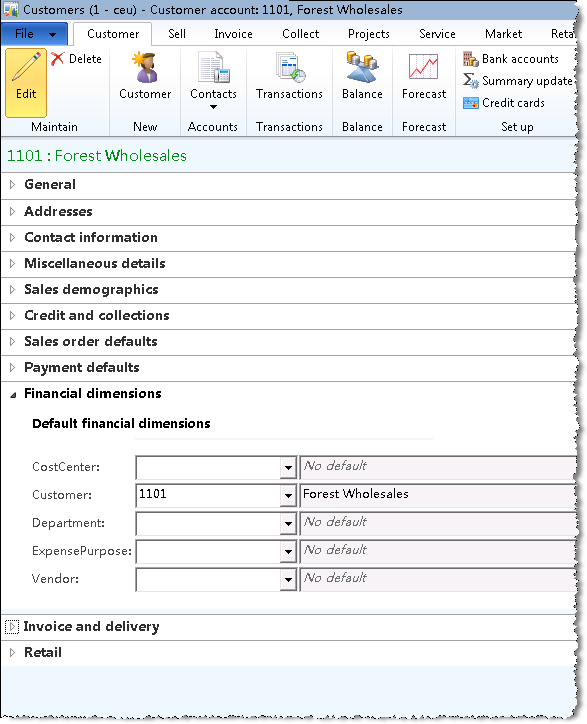
Task: Click the Delete red X icon
Action: 57,59
